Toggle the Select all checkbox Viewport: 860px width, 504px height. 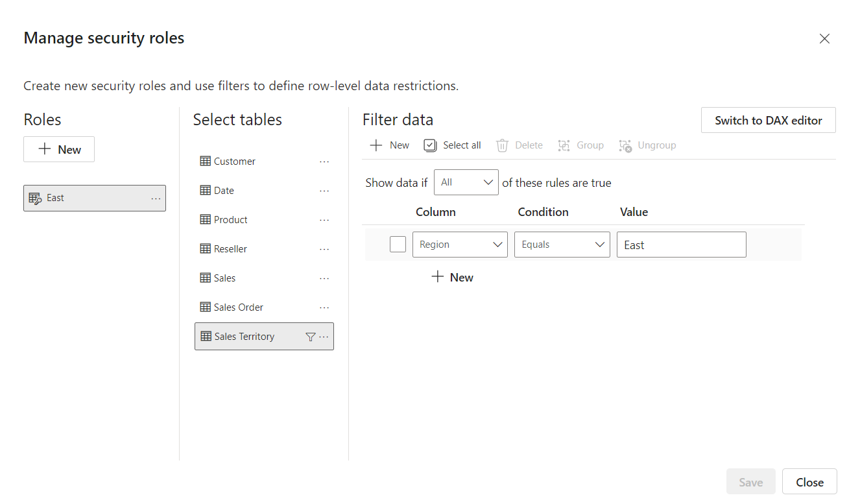click(x=429, y=145)
